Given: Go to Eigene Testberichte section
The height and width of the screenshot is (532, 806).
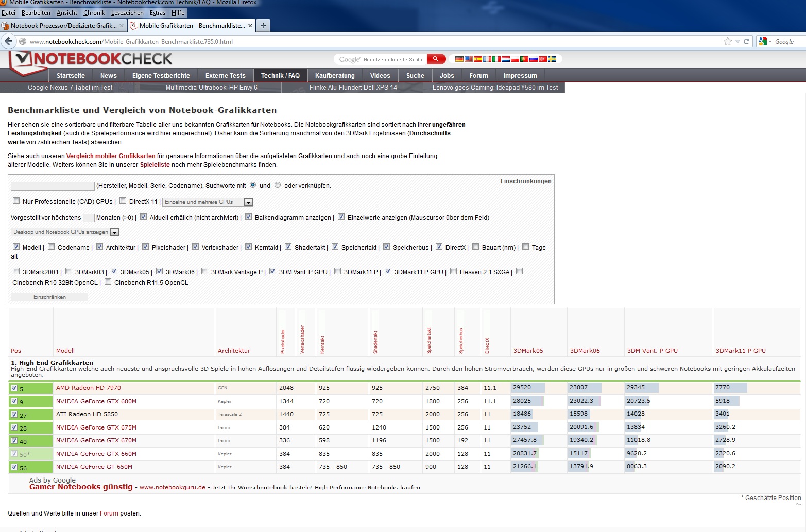Looking at the screenshot, I should click(161, 76).
